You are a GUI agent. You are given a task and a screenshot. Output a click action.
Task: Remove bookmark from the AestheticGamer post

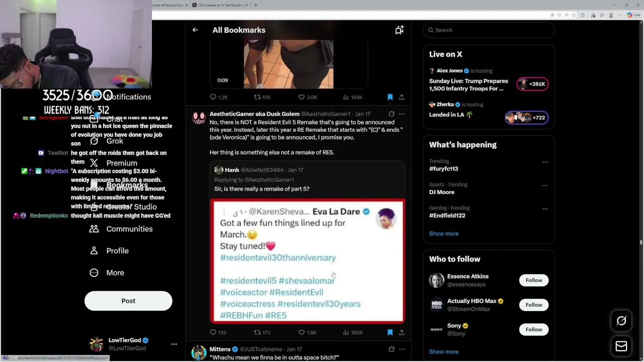coord(390,332)
